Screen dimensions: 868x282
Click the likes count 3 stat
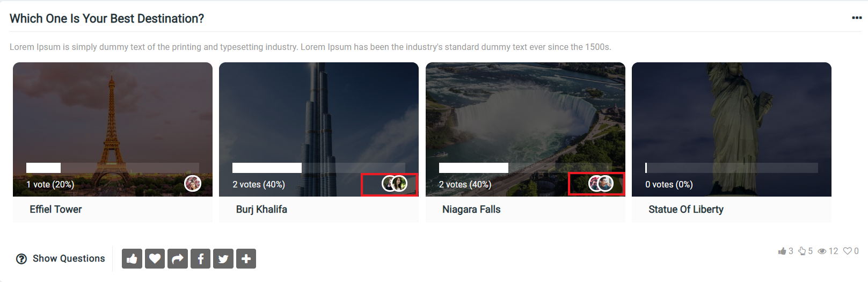pyautogui.click(x=786, y=251)
